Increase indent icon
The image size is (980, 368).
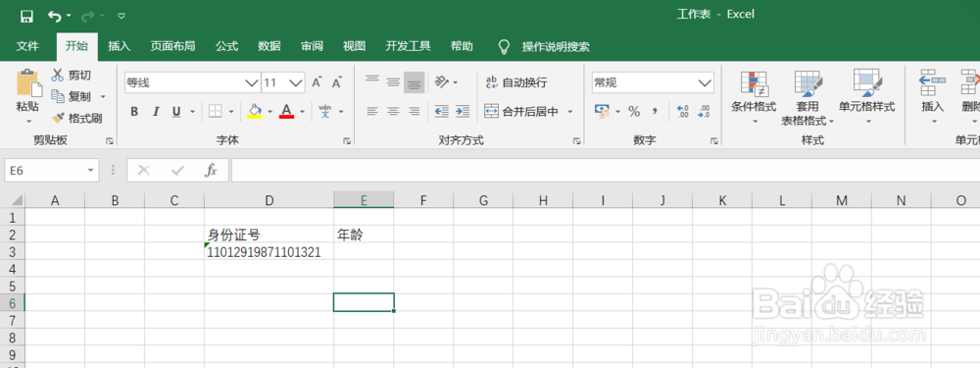pos(463,112)
